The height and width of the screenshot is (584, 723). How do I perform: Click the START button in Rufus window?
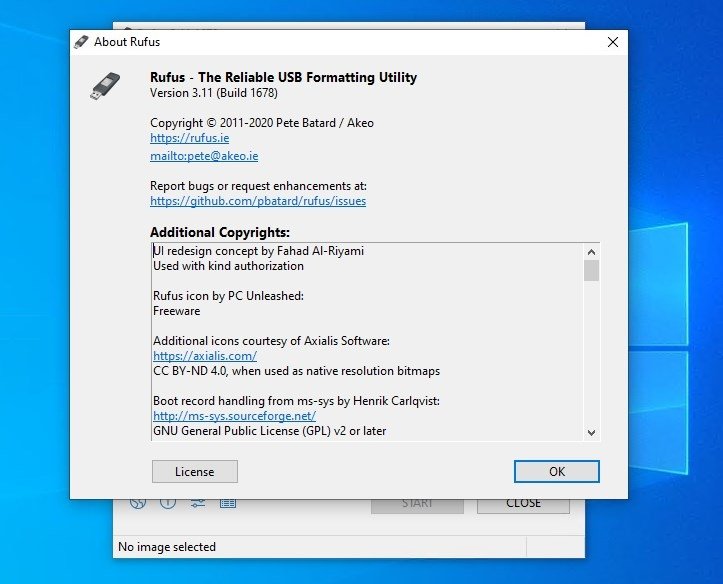(417, 505)
